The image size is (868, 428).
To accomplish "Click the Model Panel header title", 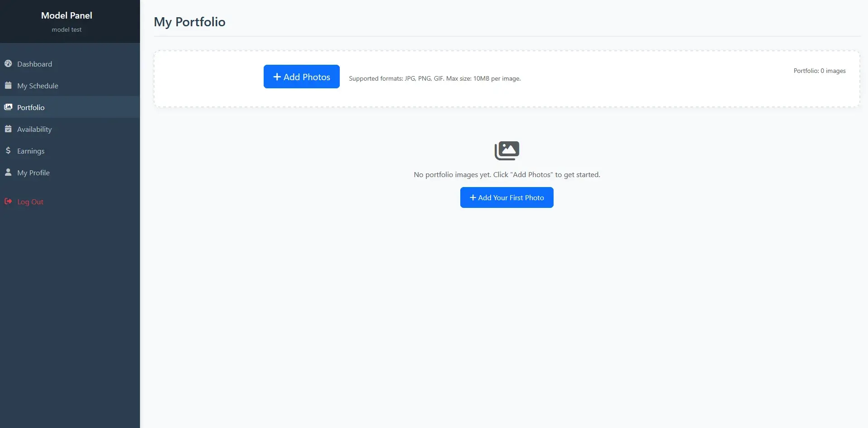I will point(67,15).
